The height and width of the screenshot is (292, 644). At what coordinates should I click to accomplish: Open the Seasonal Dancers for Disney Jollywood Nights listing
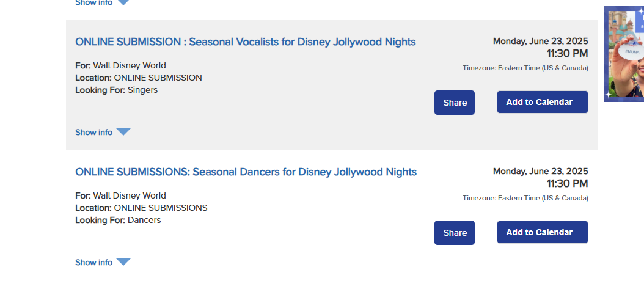tap(246, 172)
